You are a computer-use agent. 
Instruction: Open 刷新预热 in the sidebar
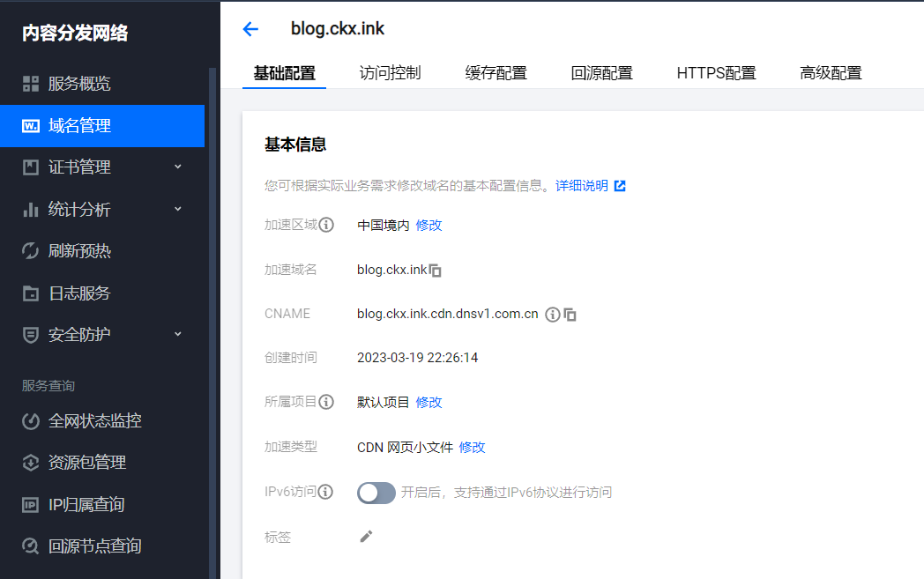click(79, 251)
